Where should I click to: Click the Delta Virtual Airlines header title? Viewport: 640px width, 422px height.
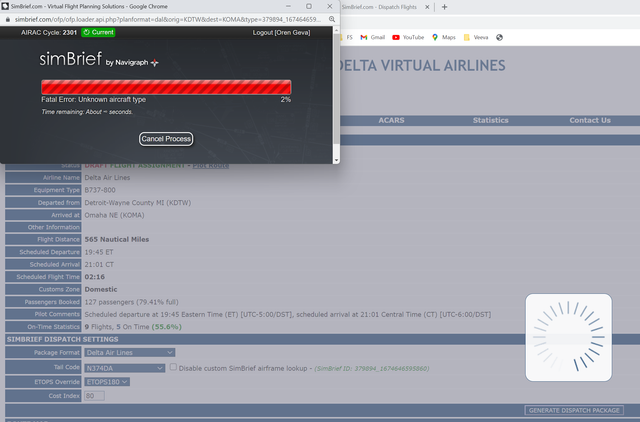tap(421, 66)
